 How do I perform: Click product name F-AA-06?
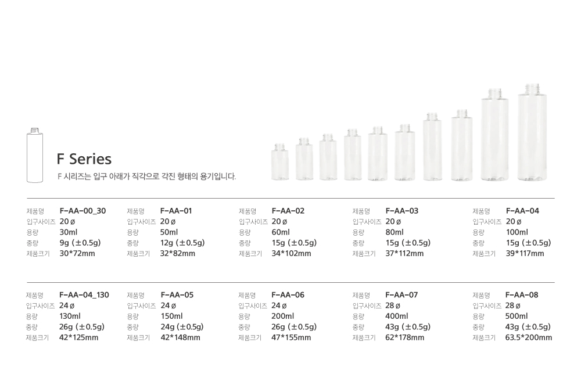tap(288, 295)
